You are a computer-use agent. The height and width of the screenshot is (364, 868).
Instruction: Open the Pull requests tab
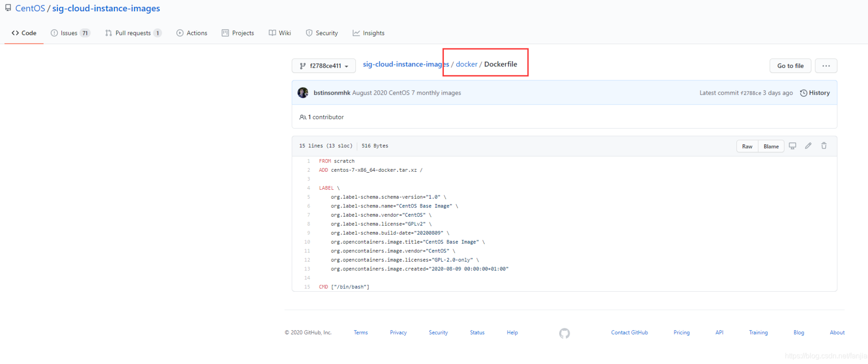(133, 33)
